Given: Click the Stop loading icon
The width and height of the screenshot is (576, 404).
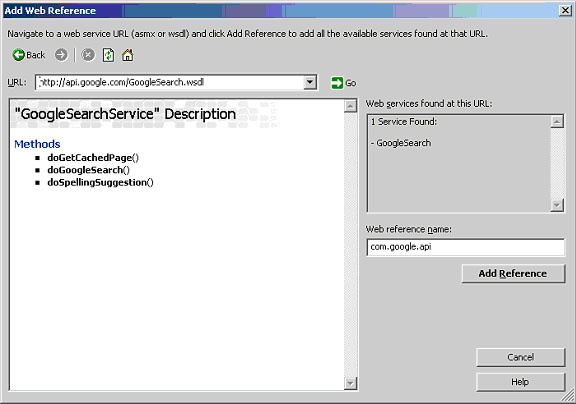Looking at the screenshot, I should coord(88,55).
